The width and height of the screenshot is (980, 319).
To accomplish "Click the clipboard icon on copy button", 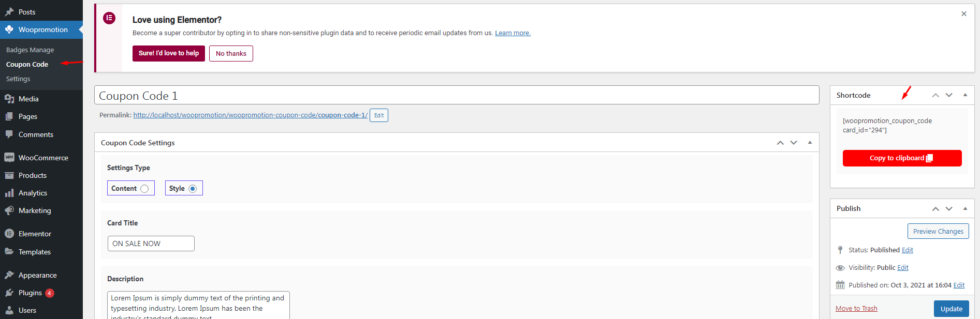I will (930, 158).
